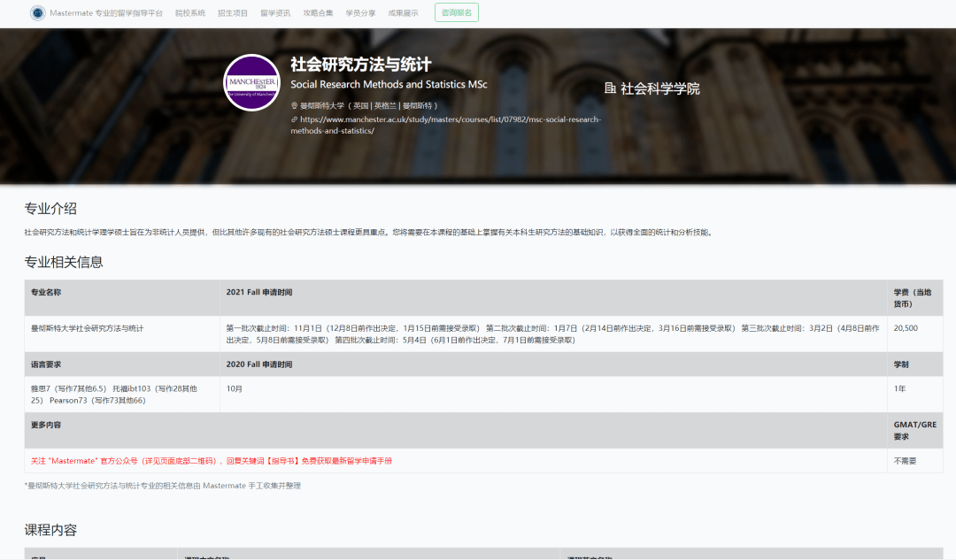The height and width of the screenshot is (560, 956).
Task: Click the 语言要求 table header
Action: 122,364
